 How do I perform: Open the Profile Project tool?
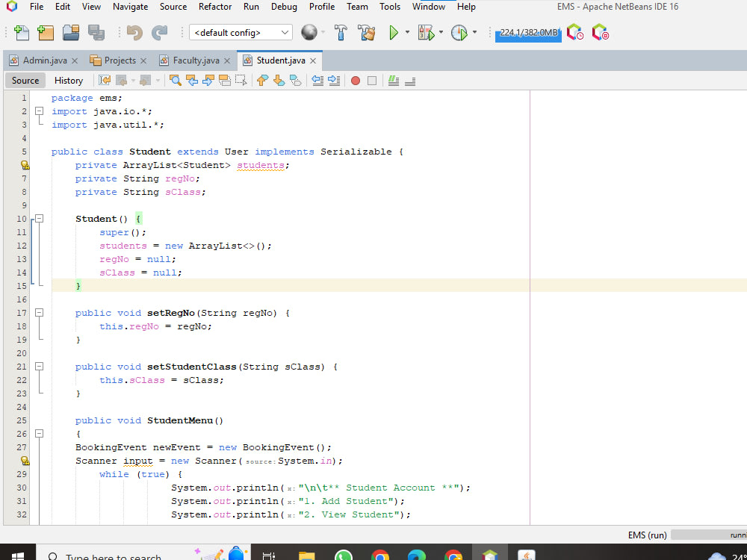click(459, 32)
